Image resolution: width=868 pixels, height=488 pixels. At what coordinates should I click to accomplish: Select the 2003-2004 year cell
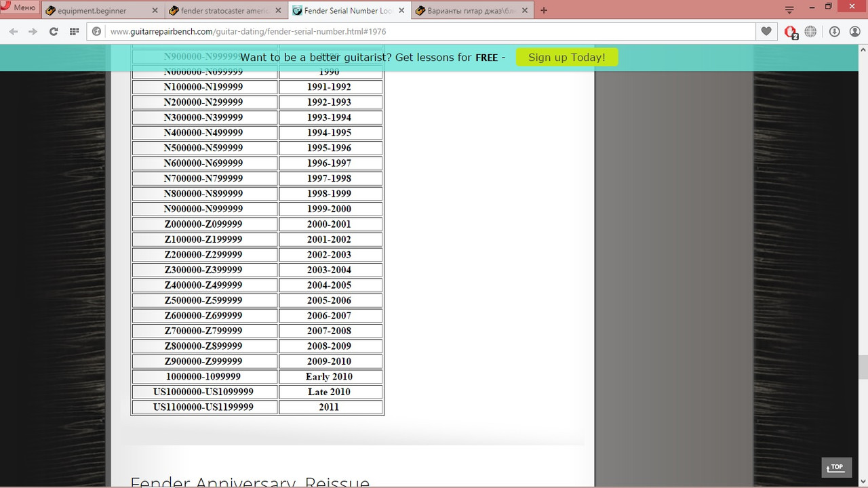tap(330, 270)
